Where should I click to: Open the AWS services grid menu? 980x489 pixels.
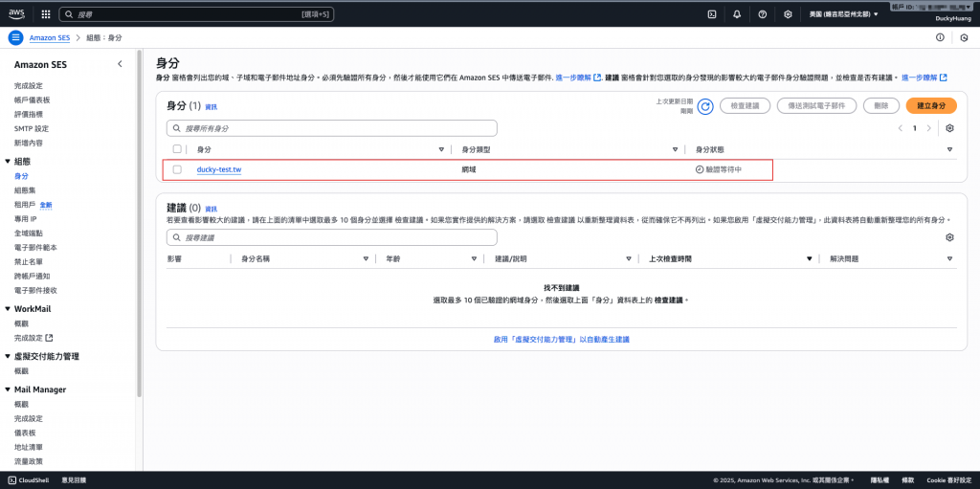click(x=46, y=13)
